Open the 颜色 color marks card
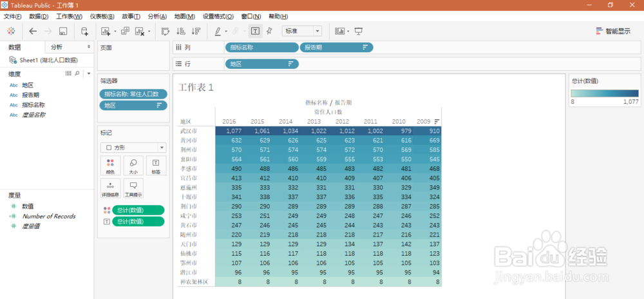 (x=111, y=166)
